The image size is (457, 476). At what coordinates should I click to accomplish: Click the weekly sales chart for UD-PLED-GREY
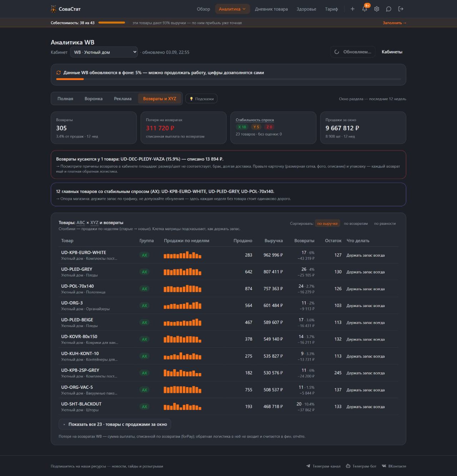pos(182,272)
